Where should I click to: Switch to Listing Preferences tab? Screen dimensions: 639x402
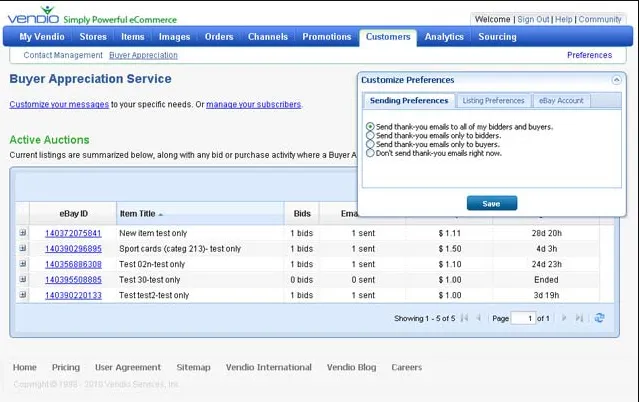click(x=493, y=101)
